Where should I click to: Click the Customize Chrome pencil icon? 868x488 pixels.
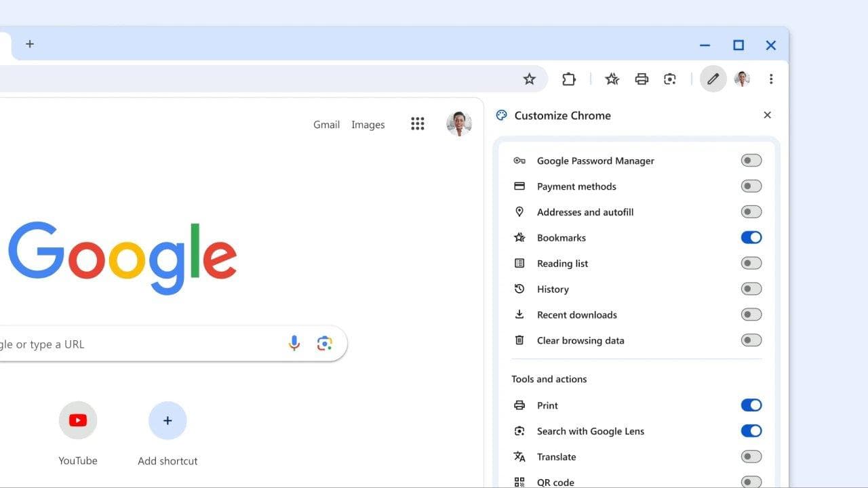(x=713, y=79)
